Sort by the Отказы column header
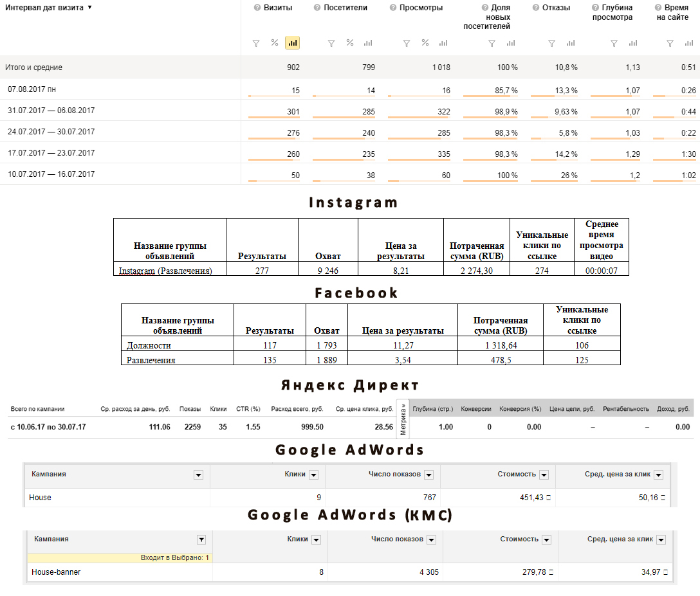Viewport: 700px width, 596px height. pyautogui.click(x=556, y=8)
